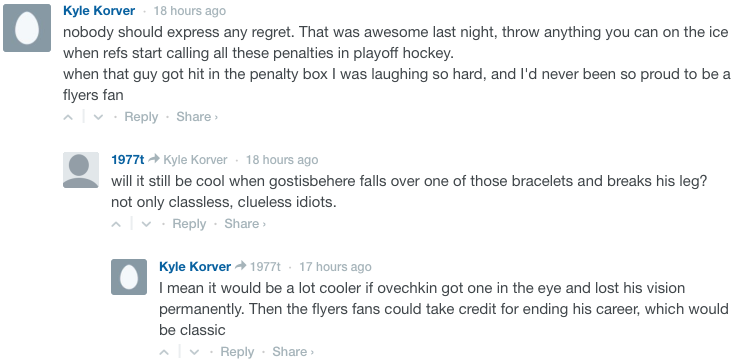
Task: Expand Share options on 1977t comment
Action: click(245, 224)
